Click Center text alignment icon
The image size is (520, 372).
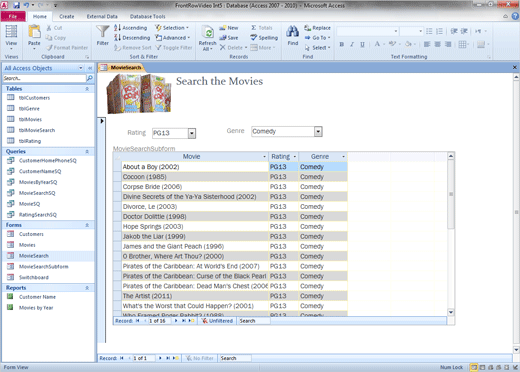point(438,44)
